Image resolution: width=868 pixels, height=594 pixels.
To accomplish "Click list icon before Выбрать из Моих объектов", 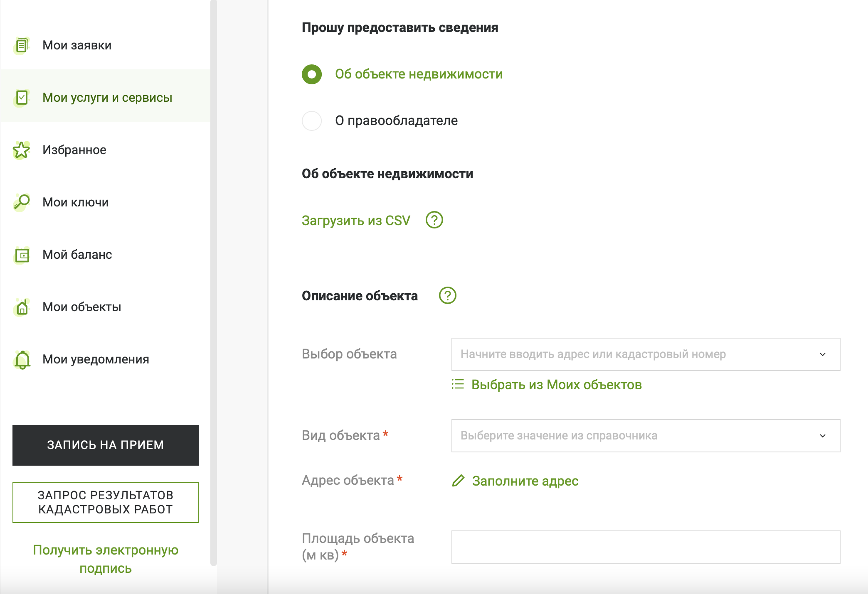I will point(458,384).
